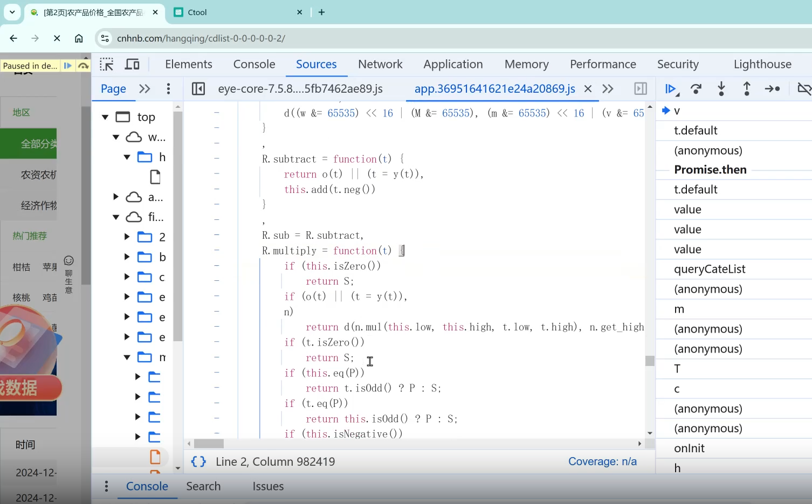Go back in browser history
Viewport: 812px width, 504px height.
tap(13, 38)
